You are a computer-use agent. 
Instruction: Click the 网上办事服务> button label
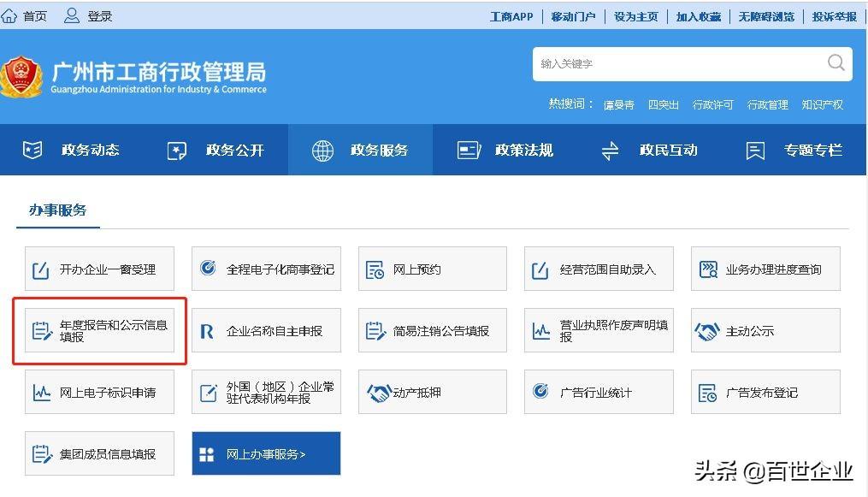tap(266, 454)
